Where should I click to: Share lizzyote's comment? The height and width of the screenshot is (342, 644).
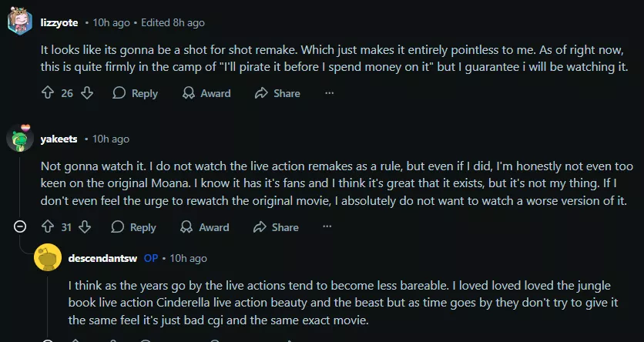pyautogui.click(x=277, y=93)
